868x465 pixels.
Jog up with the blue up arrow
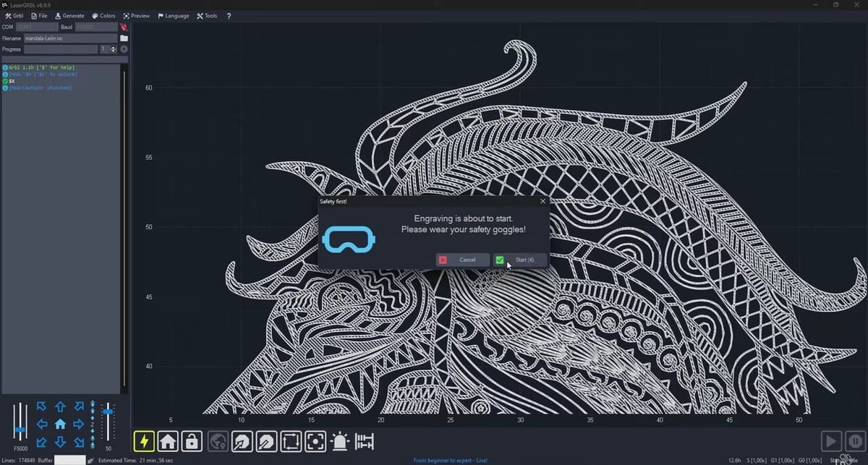click(x=61, y=407)
